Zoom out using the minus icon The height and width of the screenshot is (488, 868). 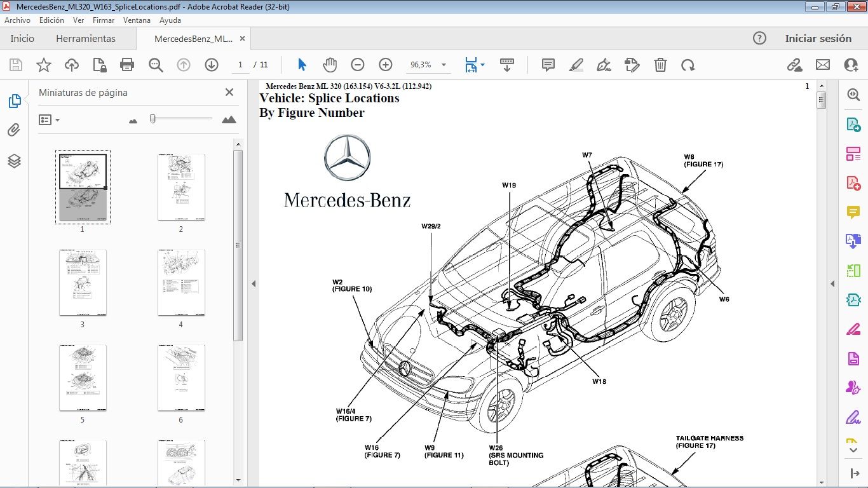pyautogui.click(x=356, y=64)
